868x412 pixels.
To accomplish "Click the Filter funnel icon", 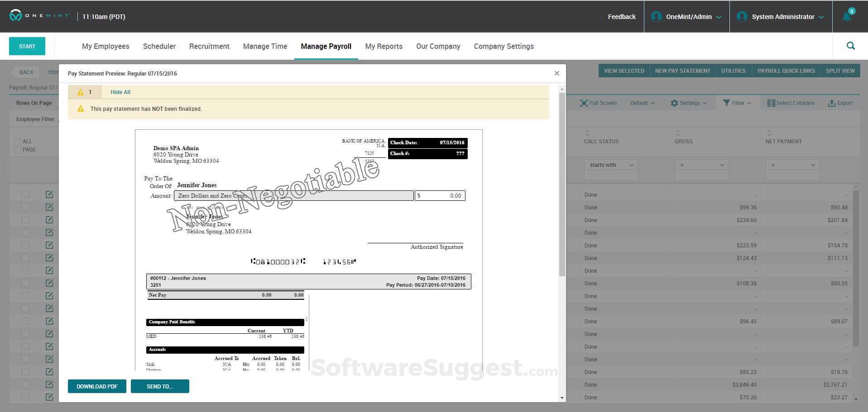I will [726, 103].
